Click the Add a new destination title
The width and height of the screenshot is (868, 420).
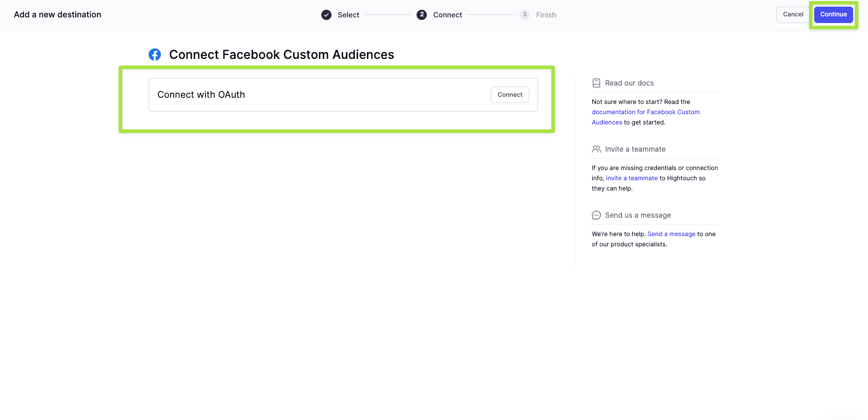coord(57,15)
